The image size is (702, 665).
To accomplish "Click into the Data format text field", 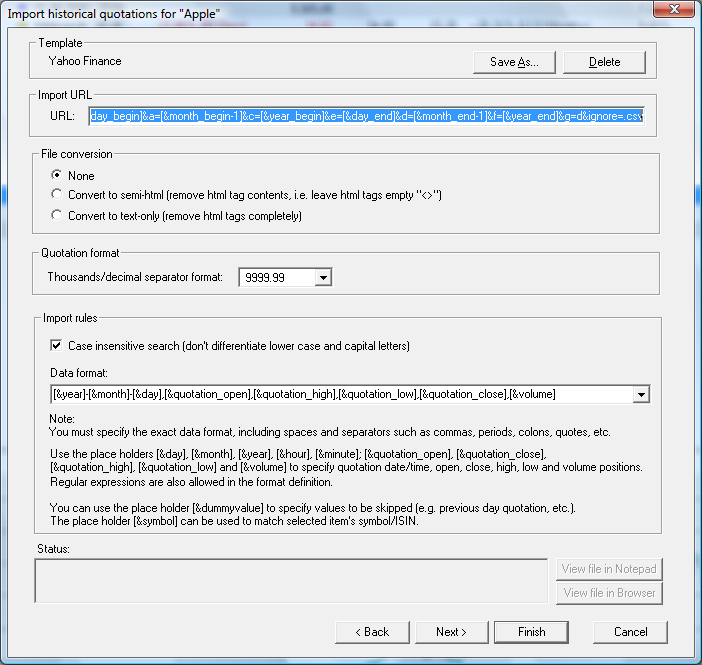I will click(x=342, y=394).
